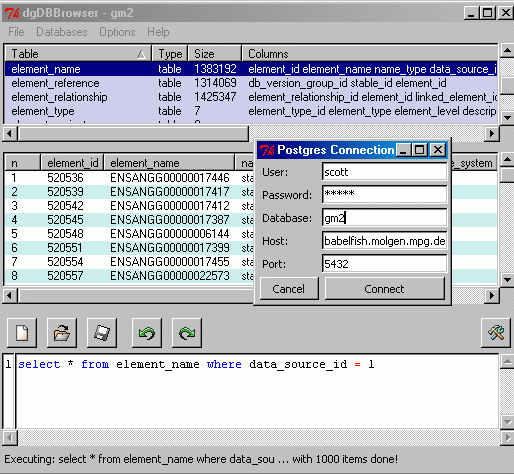Click the results grid horizontal scrollbar thumb

point(136,296)
